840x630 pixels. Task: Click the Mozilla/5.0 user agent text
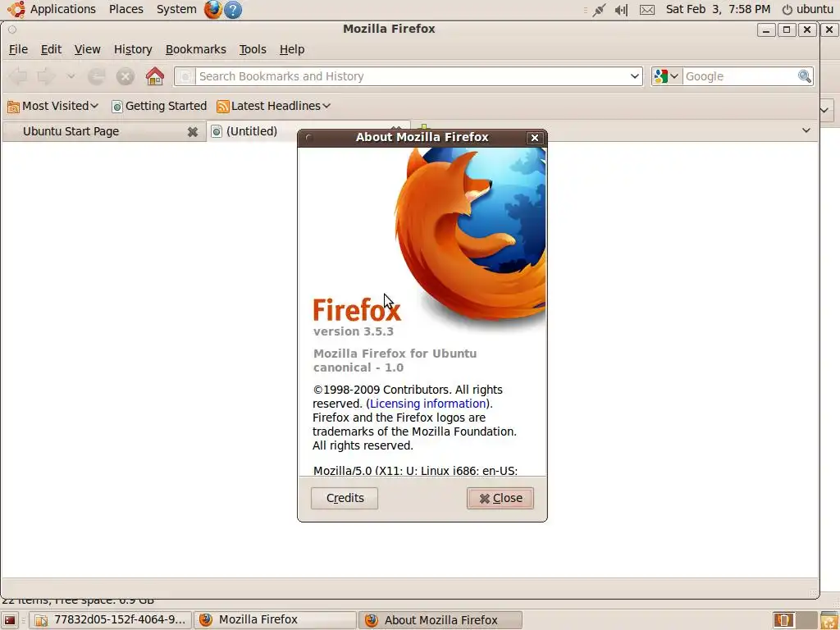click(x=415, y=470)
